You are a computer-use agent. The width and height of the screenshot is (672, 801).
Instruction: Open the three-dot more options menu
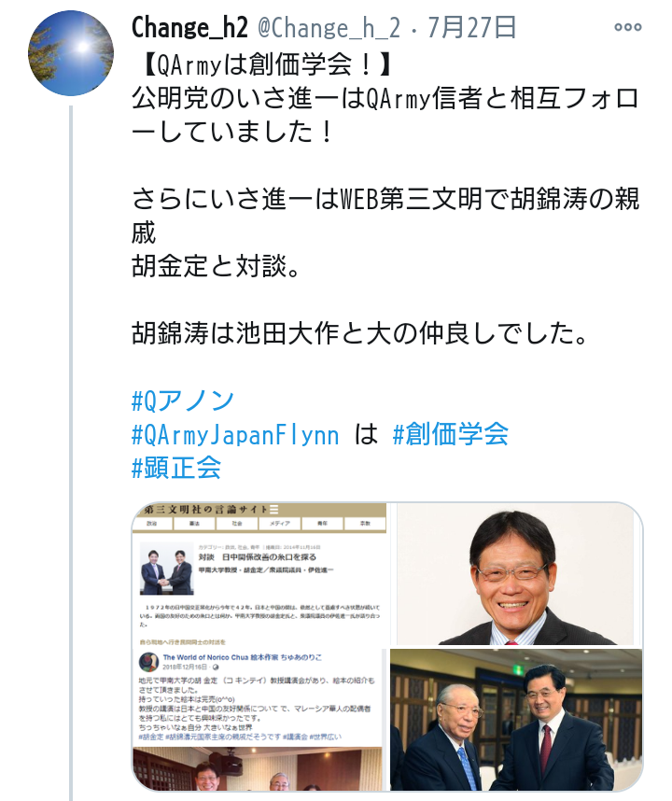tap(627, 27)
